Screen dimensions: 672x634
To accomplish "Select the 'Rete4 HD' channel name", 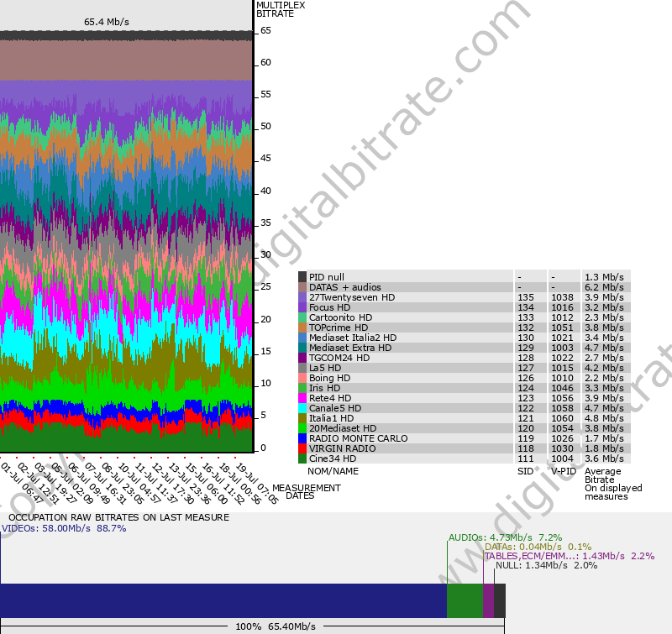I will (x=330, y=398).
